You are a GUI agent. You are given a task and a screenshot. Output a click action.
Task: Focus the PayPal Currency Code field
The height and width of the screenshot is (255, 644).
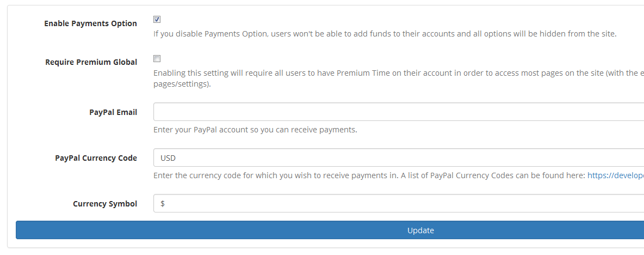(x=398, y=158)
